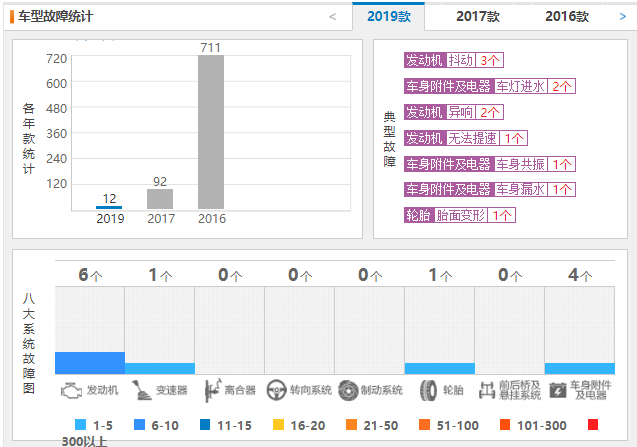Click the steering system (转向系统) wheel icon
637x447 pixels.
(277, 390)
